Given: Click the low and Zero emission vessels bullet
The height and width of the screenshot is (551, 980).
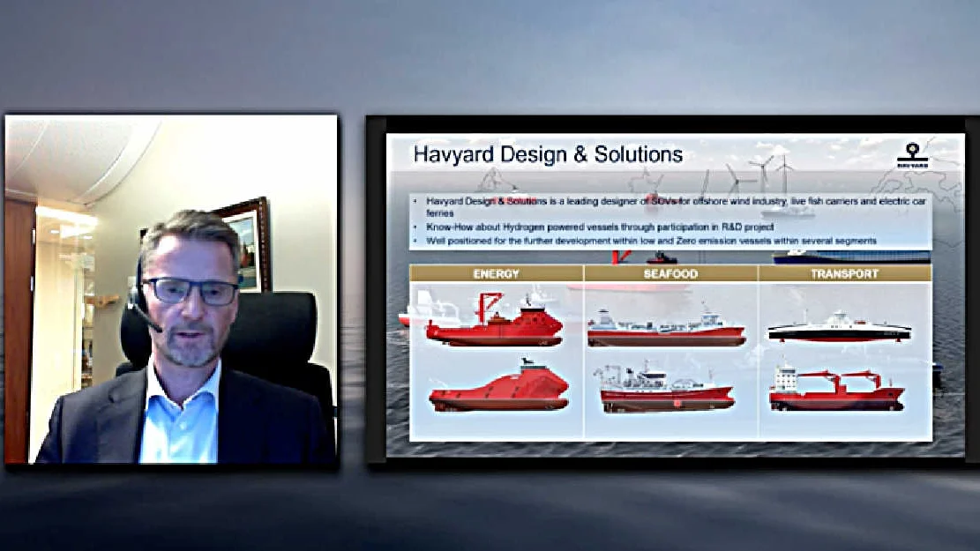Looking at the screenshot, I should pyautogui.click(x=651, y=242).
